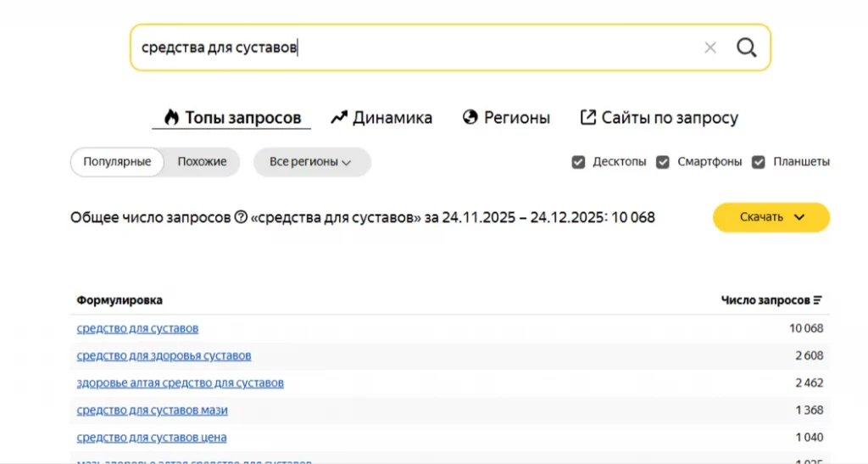Uncheck the Десктопы checkbox

point(578,162)
